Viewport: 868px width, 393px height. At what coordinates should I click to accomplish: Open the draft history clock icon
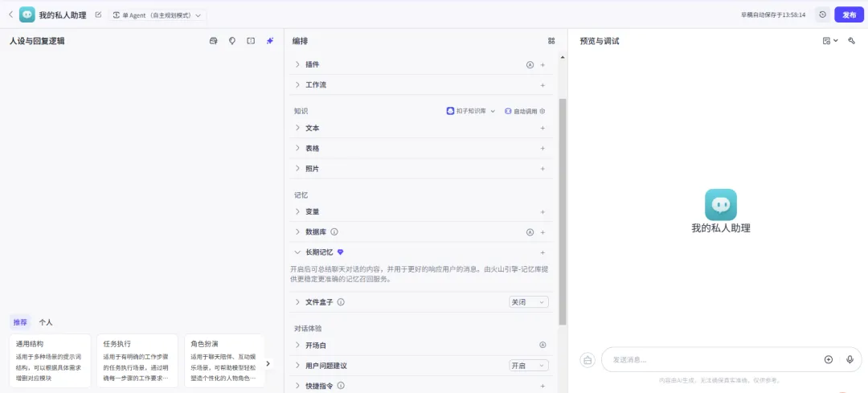822,15
